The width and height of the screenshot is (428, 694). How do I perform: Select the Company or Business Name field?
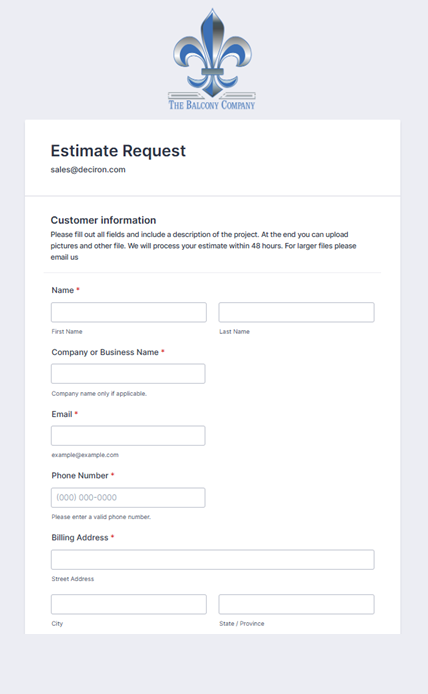[128, 374]
